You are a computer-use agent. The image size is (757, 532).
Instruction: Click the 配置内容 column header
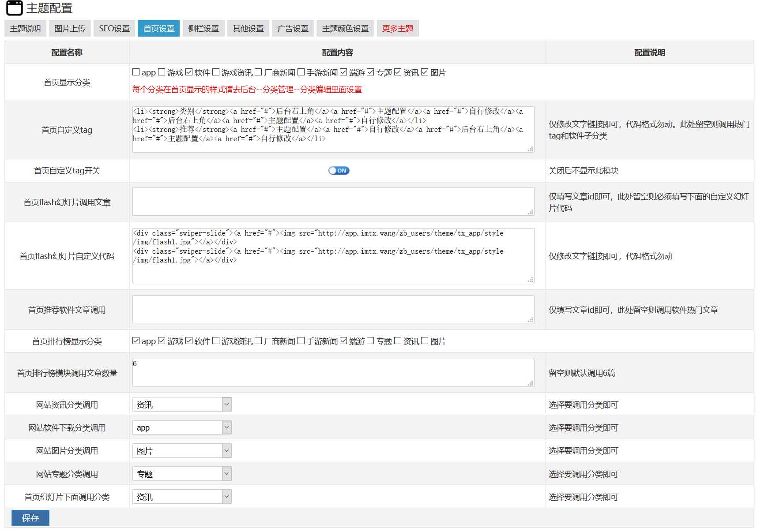click(338, 52)
